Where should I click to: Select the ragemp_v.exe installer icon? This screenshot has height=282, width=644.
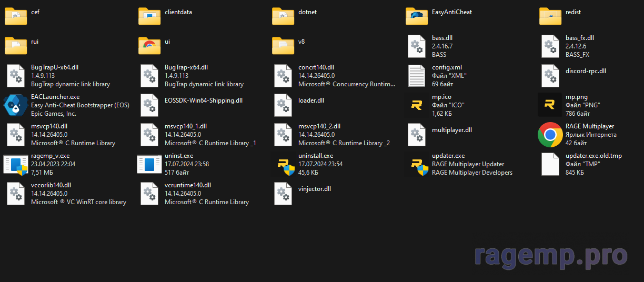tap(16, 164)
